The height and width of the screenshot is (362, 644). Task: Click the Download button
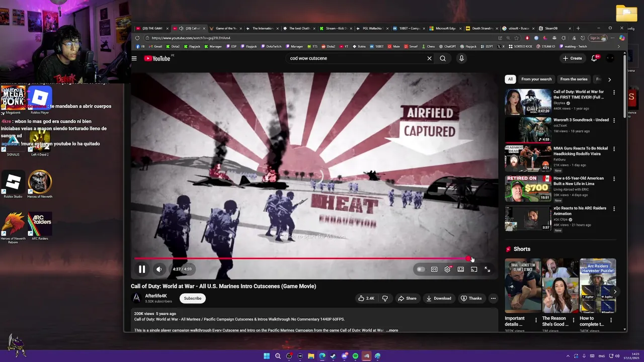(x=439, y=298)
